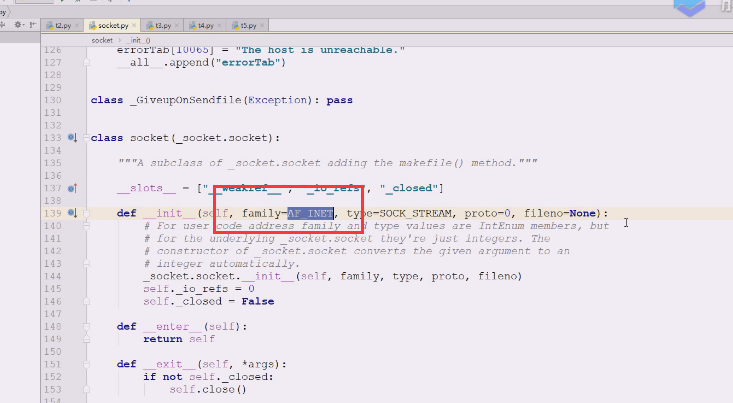Click the overriding-attribute gutter marker on line 137

[x=72, y=188]
